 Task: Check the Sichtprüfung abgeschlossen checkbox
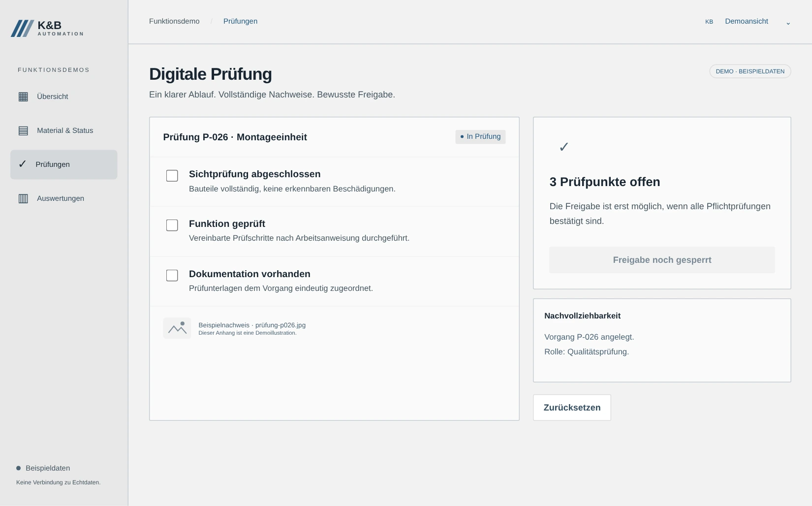172,176
